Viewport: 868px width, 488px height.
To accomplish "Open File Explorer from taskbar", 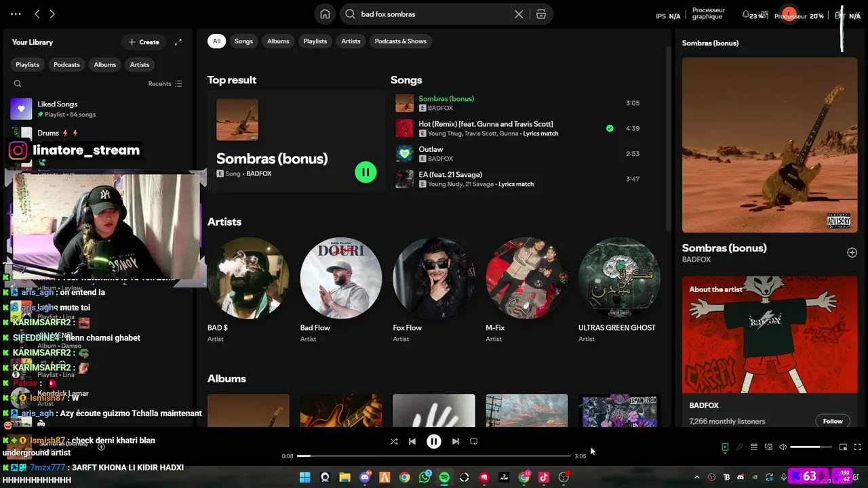I will tap(344, 477).
